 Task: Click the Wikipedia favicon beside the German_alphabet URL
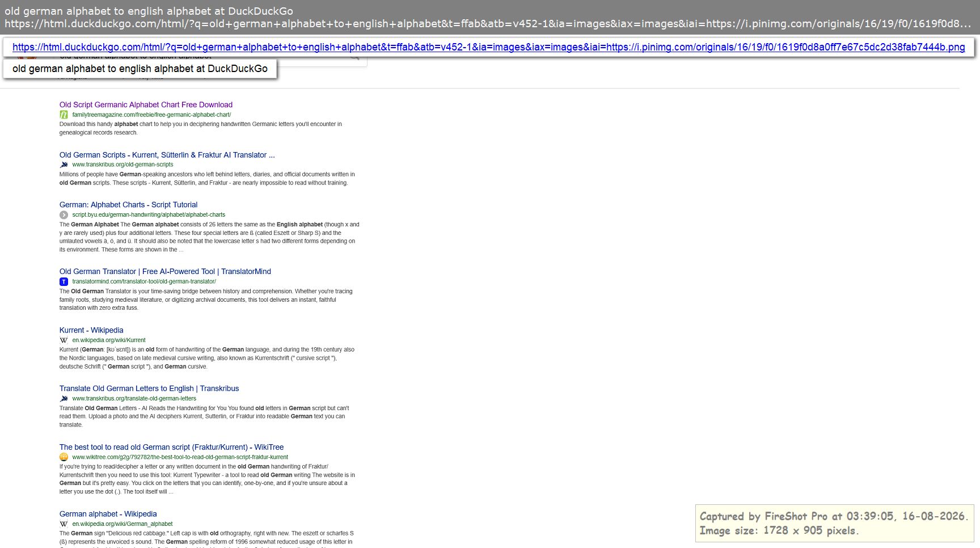[x=64, y=524]
